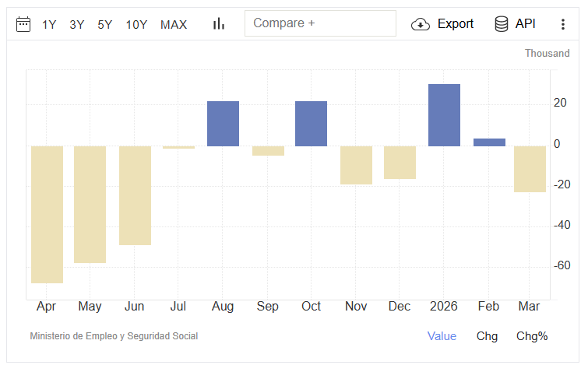Click the Compare + input field
The height and width of the screenshot is (372, 588).
(320, 23)
